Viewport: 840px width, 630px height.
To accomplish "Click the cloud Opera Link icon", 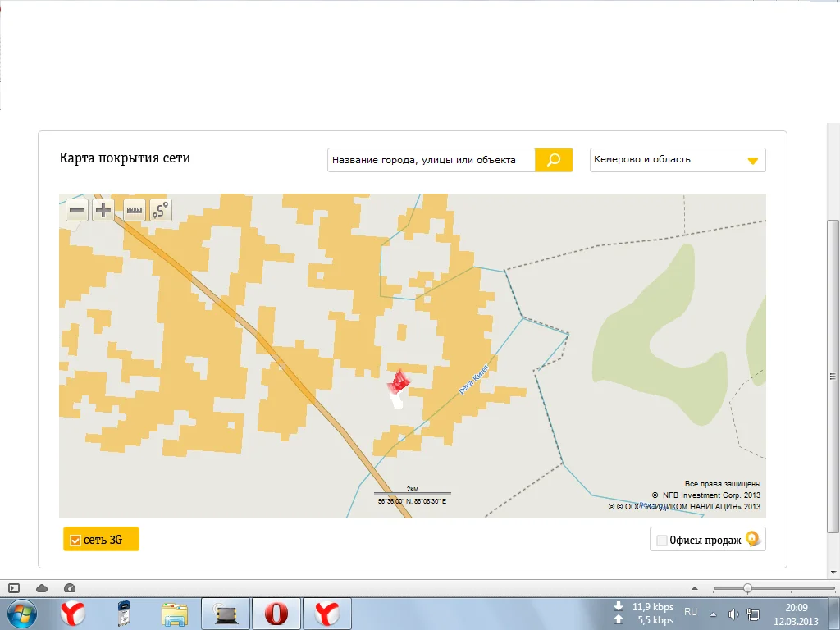I will click(42, 588).
